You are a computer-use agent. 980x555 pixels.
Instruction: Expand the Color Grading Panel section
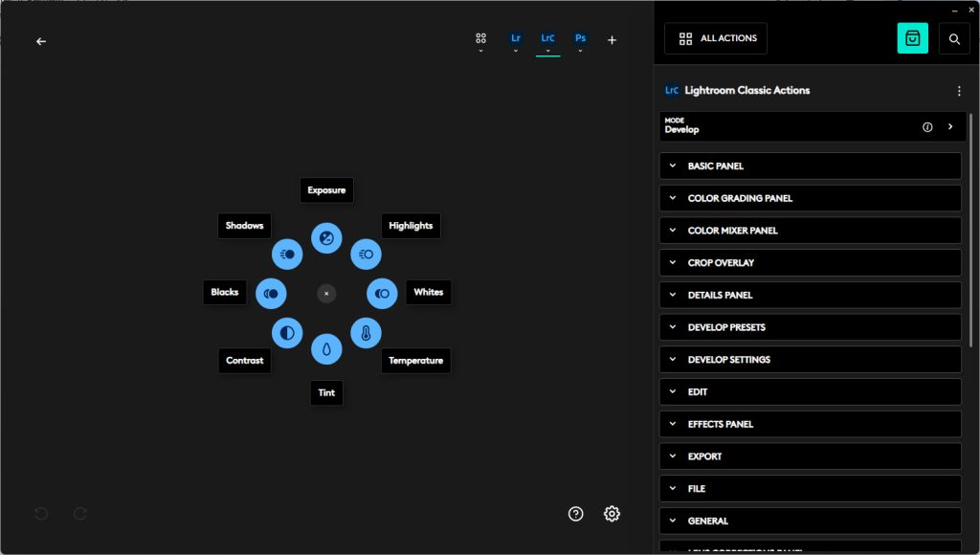[810, 198]
